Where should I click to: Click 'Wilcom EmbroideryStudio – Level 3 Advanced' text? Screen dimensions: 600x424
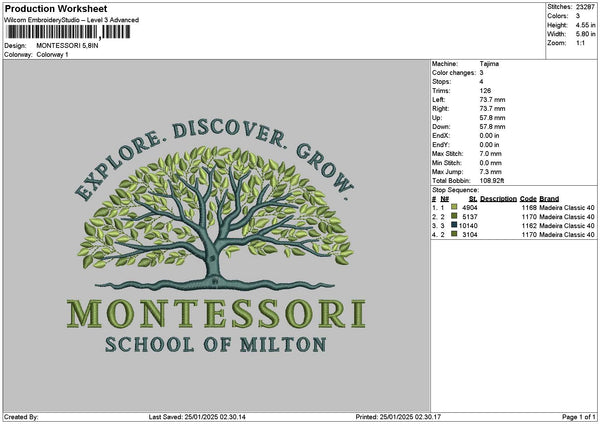[x=72, y=20]
